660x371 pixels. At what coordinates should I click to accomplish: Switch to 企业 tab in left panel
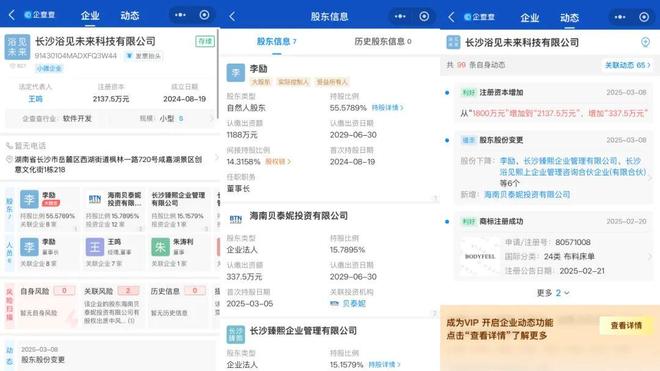click(90, 16)
